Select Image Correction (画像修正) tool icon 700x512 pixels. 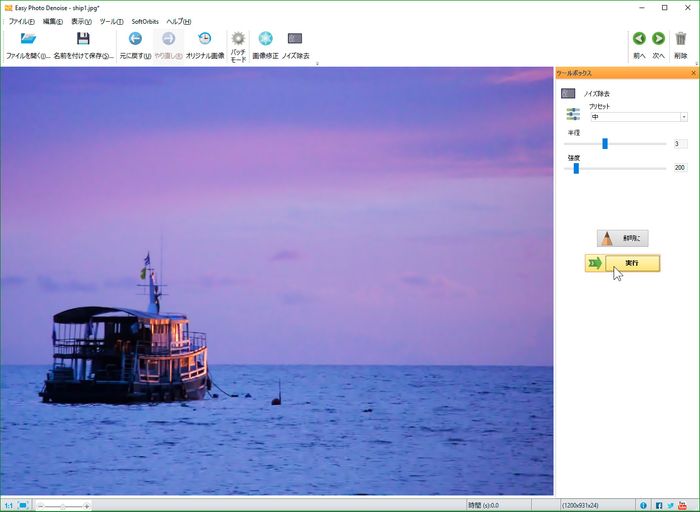point(265,39)
